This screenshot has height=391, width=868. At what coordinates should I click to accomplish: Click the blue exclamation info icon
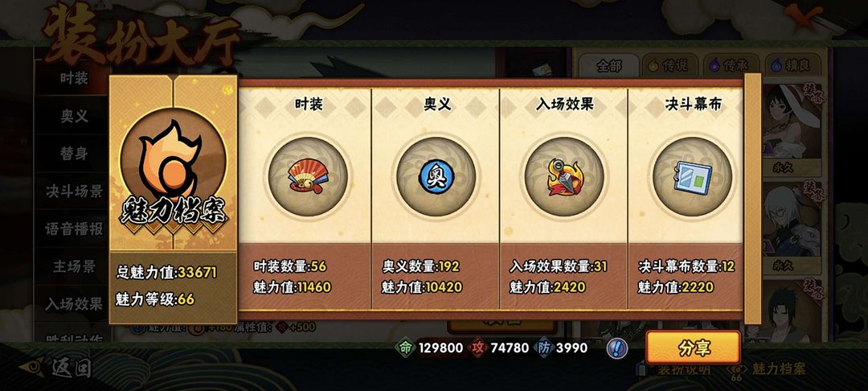coord(616,348)
